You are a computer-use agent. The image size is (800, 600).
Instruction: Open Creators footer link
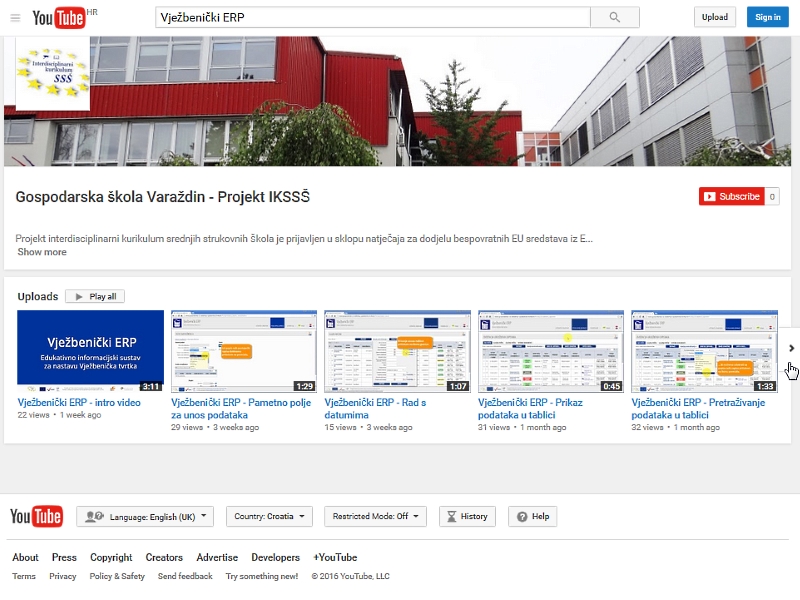point(164,558)
